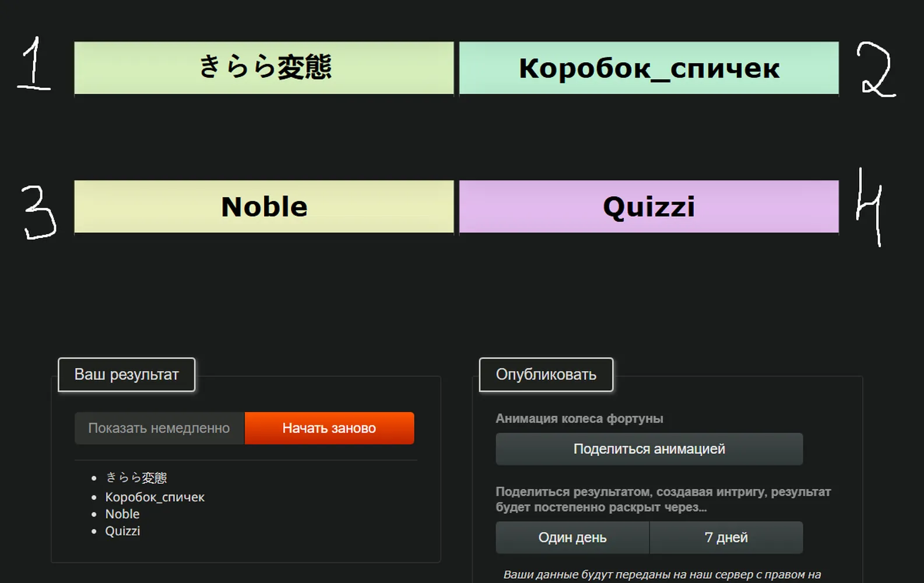Screen dimensions: 924x583
Task: Choose the Один день reveal option
Action: pyautogui.click(x=572, y=538)
